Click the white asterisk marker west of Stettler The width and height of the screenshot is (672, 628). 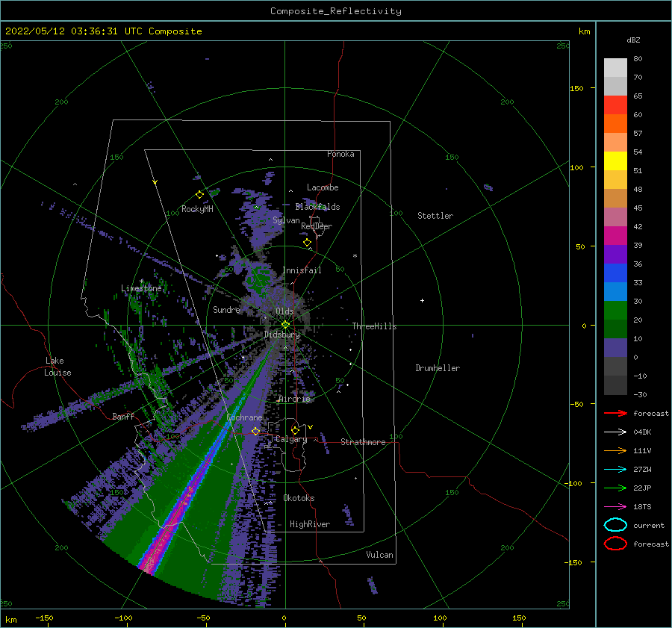355,256
